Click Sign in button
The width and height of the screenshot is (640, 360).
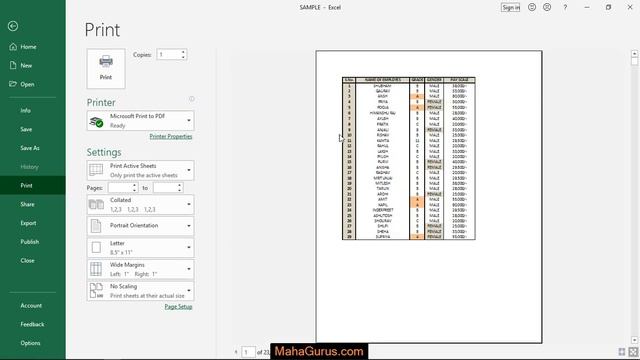pos(511,7)
